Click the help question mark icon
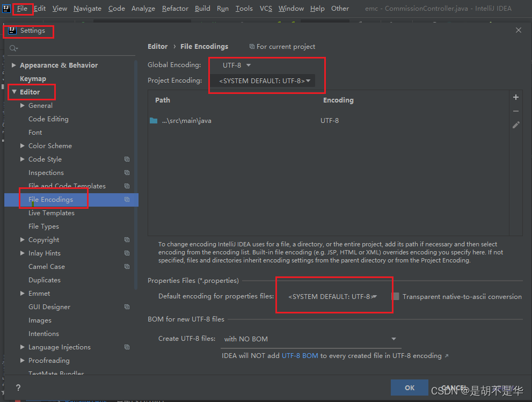This screenshot has height=402, width=532. coord(18,388)
